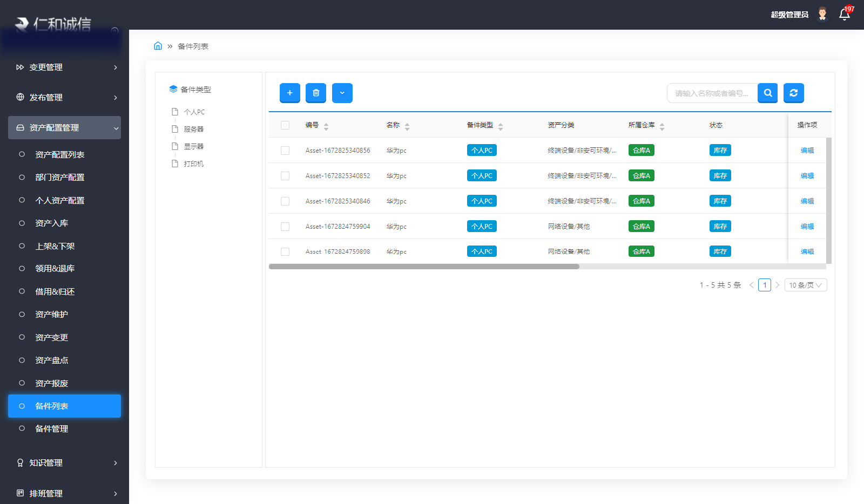Check the row Asset-1672825340846
The height and width of the screenshot is (504, 864).
pos(285,201)
